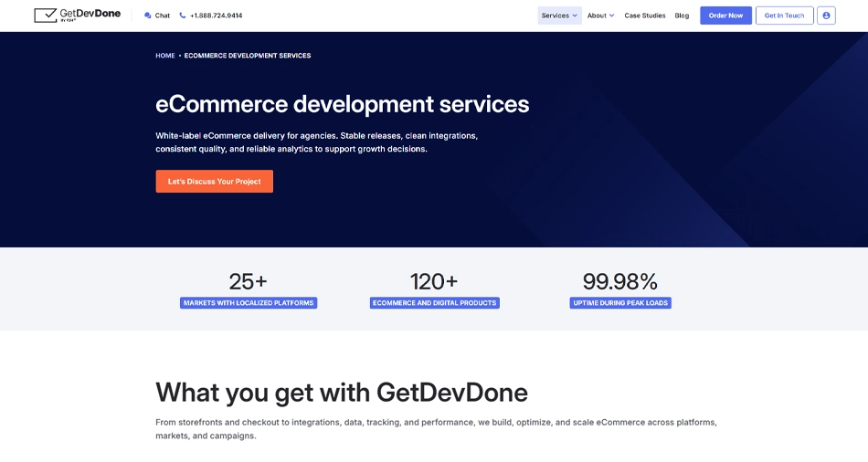Expand the About dropdown chevron
The image size is (868, 462).
pyautogui.click(x=611, y=16)
